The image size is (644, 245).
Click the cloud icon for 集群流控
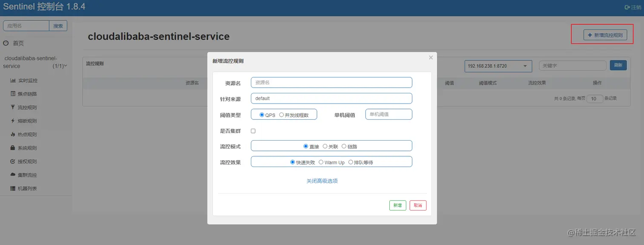(13, 175)
